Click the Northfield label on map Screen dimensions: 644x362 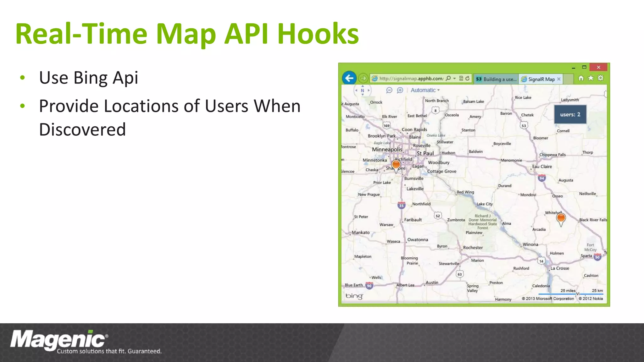click(x=421, y=204)
